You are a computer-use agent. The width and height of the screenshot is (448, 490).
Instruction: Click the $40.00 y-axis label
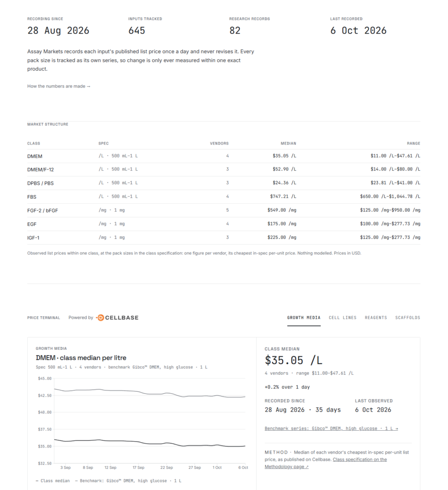point(45,412)
